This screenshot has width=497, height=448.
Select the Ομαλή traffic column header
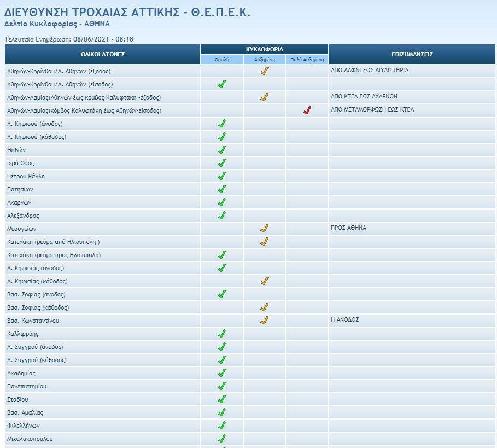tap(222, 60)
